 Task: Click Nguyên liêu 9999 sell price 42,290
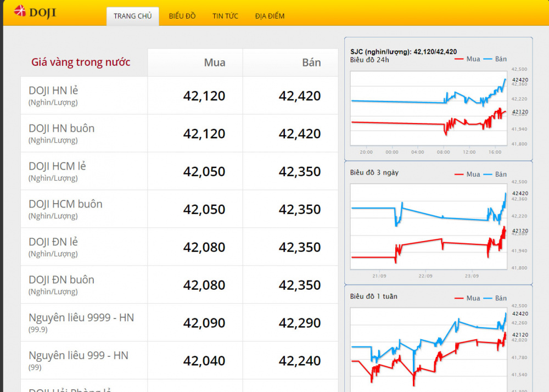tap(300, 323)
